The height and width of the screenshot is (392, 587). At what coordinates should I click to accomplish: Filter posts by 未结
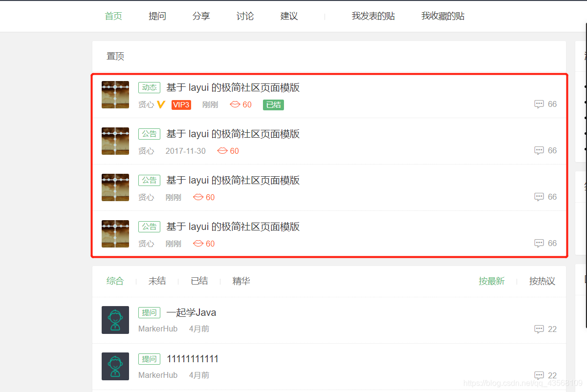[x=157, y=281]
